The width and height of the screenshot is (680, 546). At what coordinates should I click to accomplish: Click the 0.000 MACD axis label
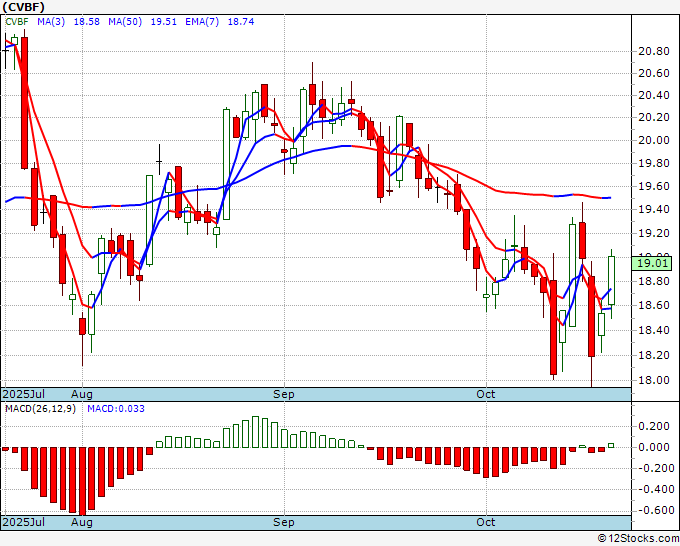click(654, 447)
